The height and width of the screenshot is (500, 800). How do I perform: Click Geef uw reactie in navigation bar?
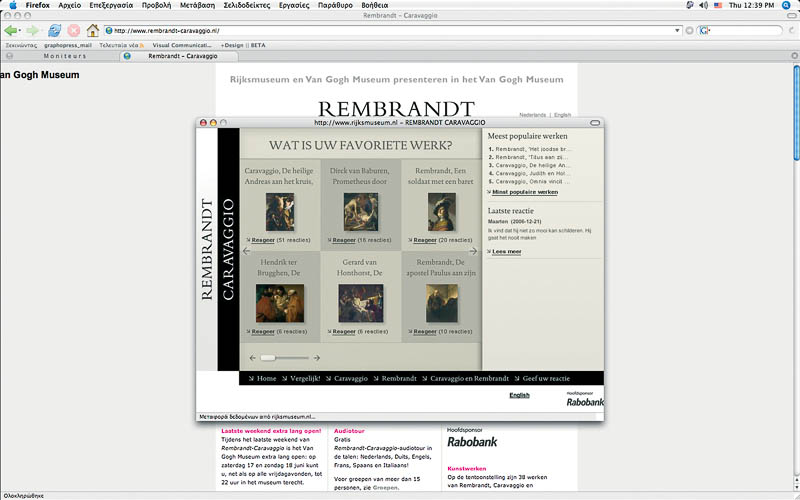[546, 379]
